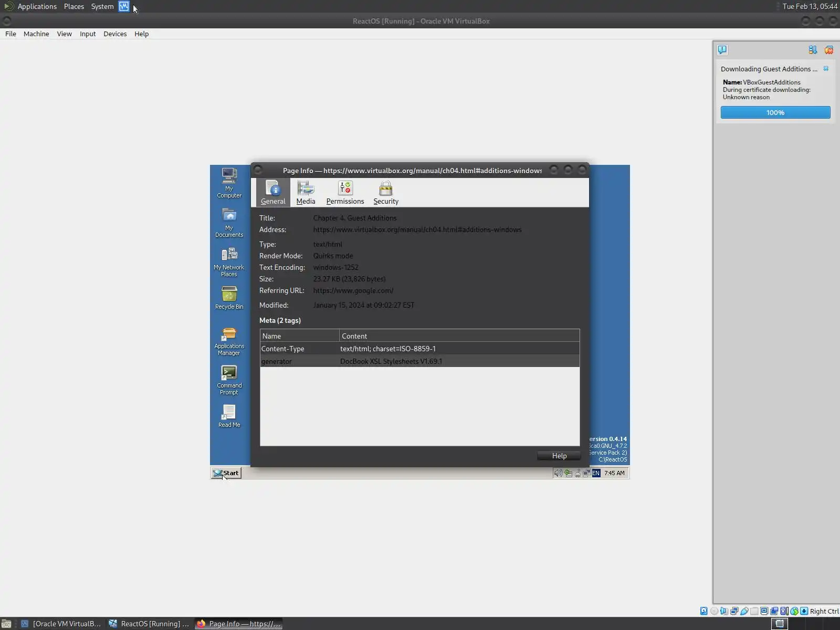The width and height of the screenshot is (840, 630).
Task: Dismiss the Downloading Guest Additions notification
Action: 826,69
